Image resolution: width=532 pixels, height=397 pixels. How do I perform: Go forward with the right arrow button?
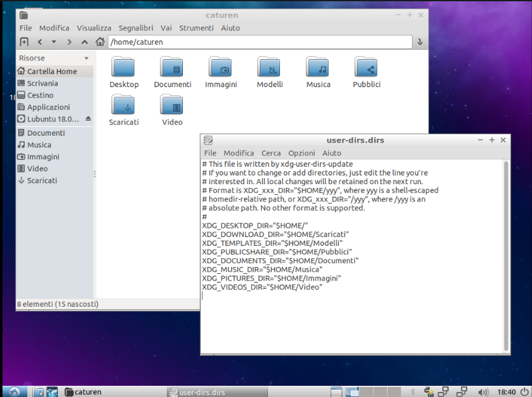pos(69,42)
